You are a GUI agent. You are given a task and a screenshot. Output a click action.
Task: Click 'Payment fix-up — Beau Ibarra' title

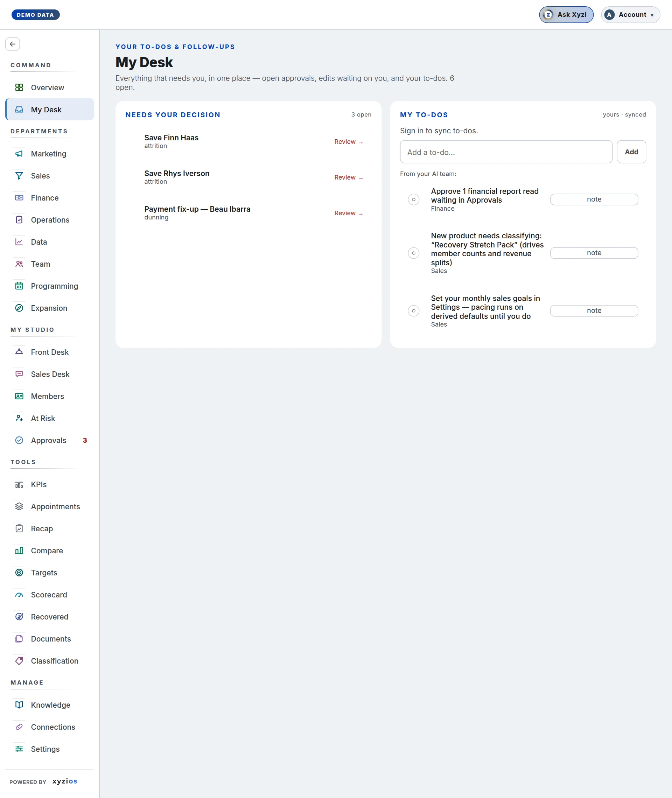click(197, 209)
